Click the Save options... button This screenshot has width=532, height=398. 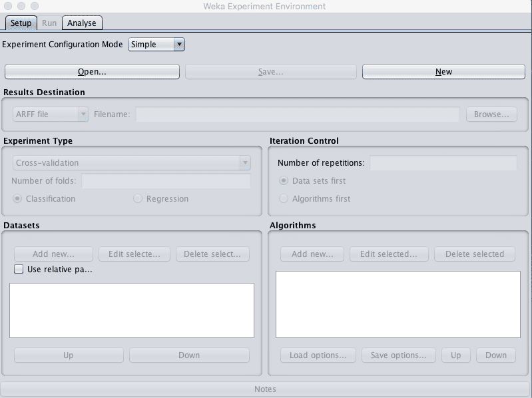pos(399,355)
